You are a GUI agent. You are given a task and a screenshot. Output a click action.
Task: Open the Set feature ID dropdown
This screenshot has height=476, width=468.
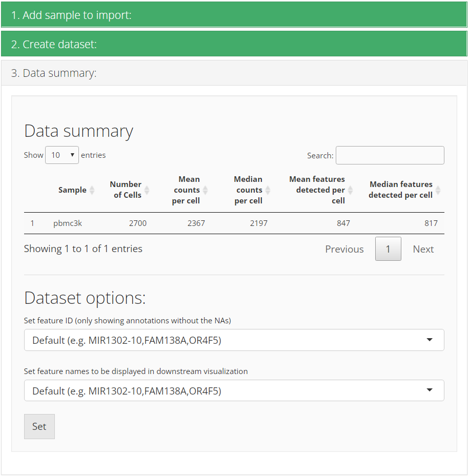(234, 340)
